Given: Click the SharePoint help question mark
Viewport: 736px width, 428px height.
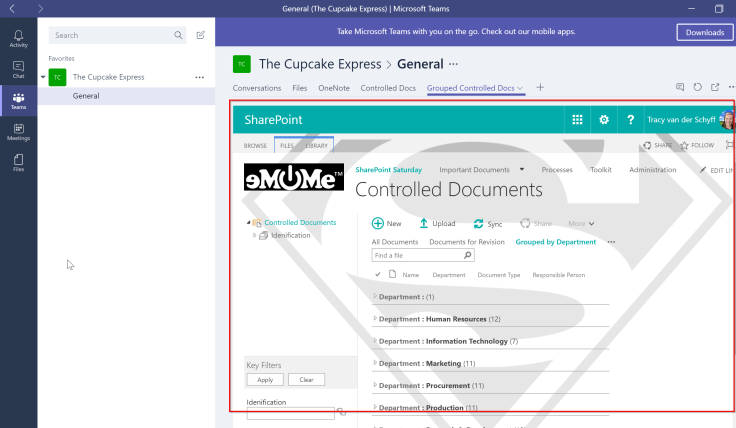Looking at the screenshot, I should point(630,120).
